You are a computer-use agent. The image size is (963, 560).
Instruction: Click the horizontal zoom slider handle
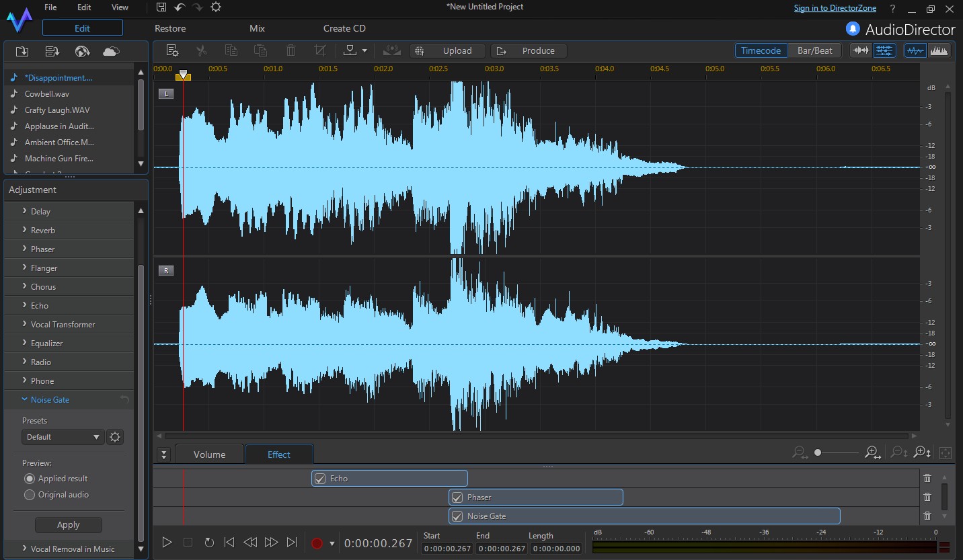(818, 452)
